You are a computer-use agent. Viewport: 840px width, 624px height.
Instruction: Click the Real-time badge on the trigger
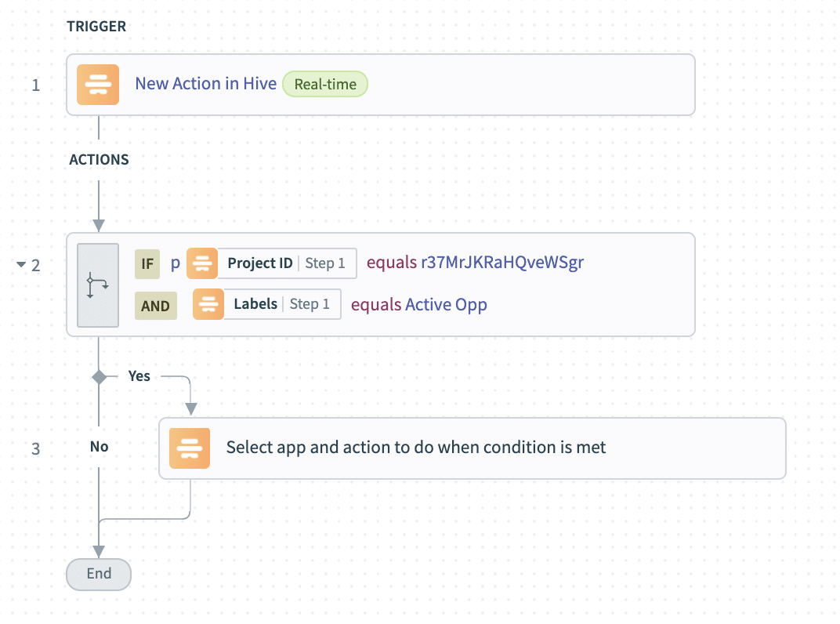pos(325,84)
